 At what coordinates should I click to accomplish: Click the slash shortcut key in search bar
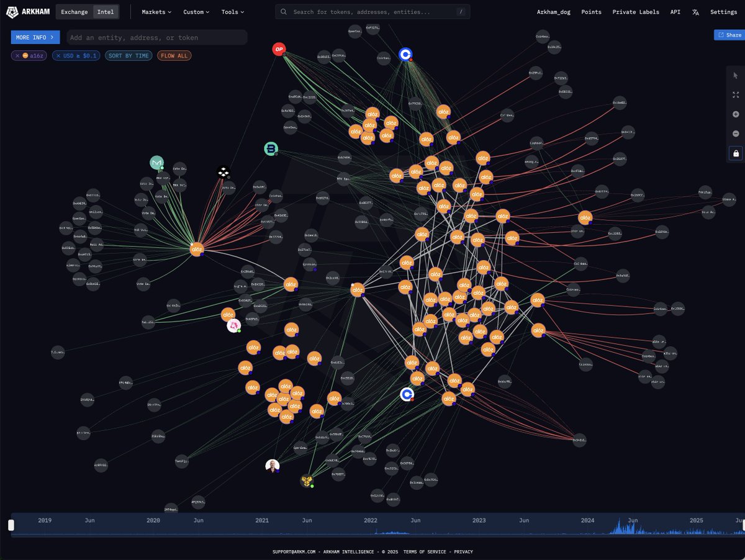(x=460, y=12)
